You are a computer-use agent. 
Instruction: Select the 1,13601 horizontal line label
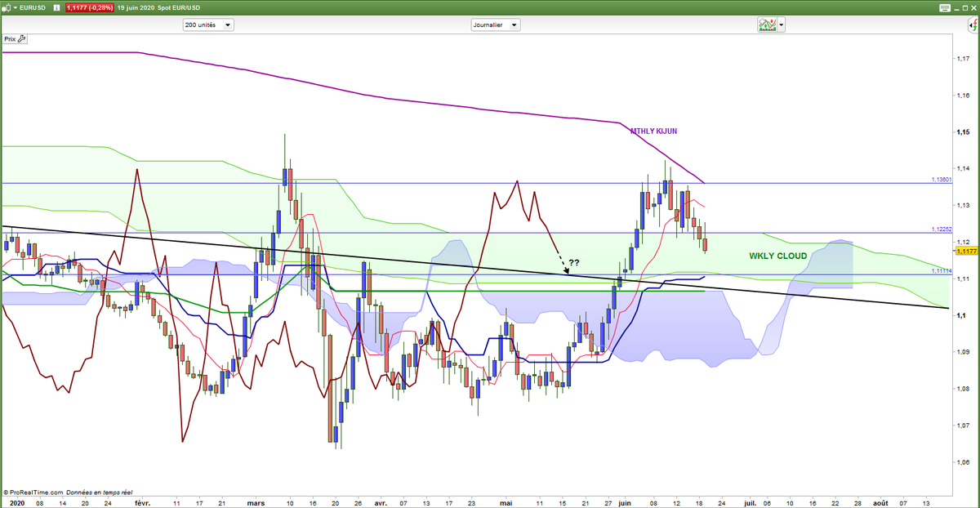click(943, 180)
